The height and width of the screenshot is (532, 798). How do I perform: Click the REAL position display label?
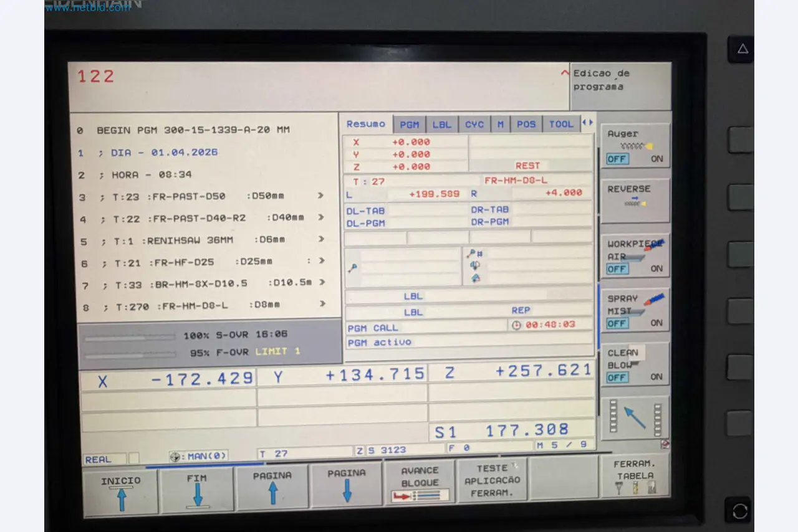coord(99,460)
